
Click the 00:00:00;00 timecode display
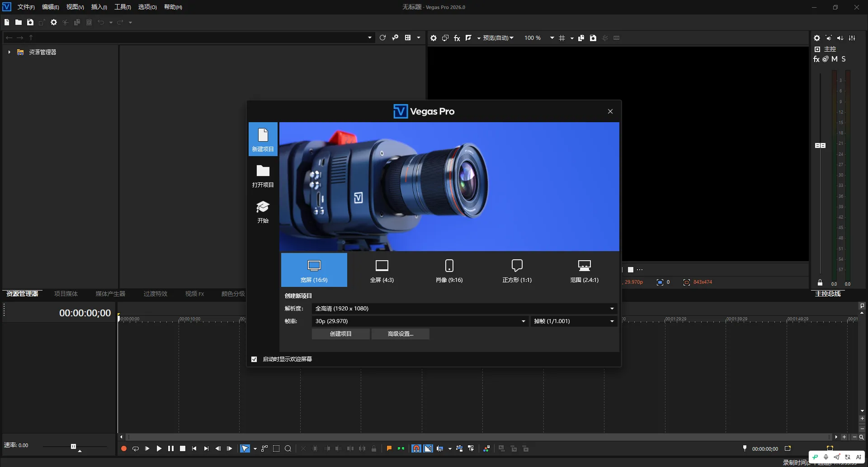click(85, 313)
